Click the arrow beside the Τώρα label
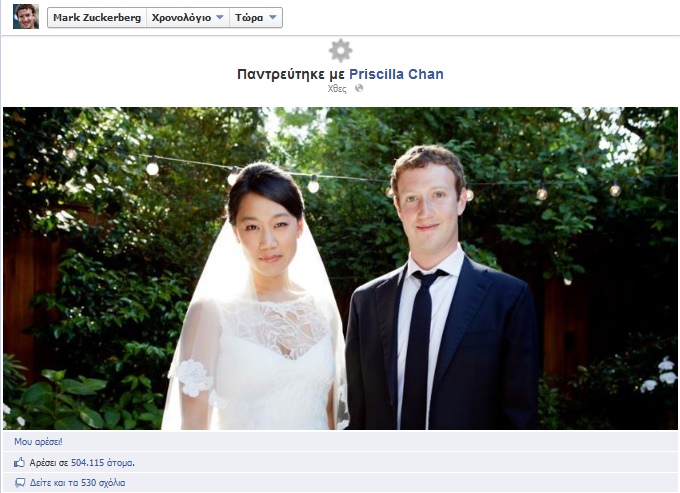This screenshot has width=680, height=493. (x=273, y=17)
